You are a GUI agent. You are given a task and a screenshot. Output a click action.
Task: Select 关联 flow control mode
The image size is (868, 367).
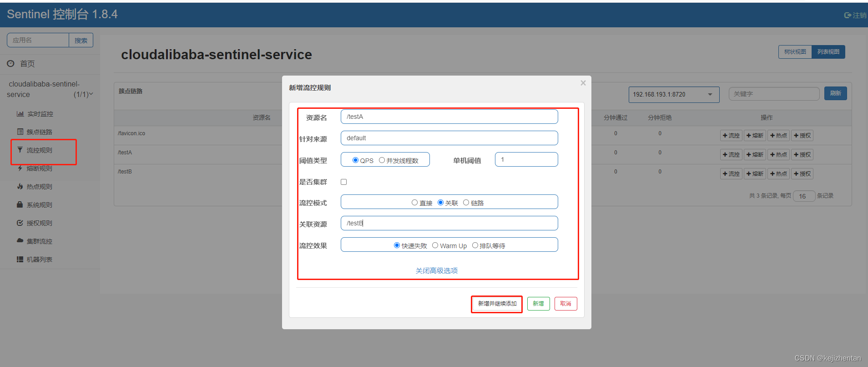point(440,203)
